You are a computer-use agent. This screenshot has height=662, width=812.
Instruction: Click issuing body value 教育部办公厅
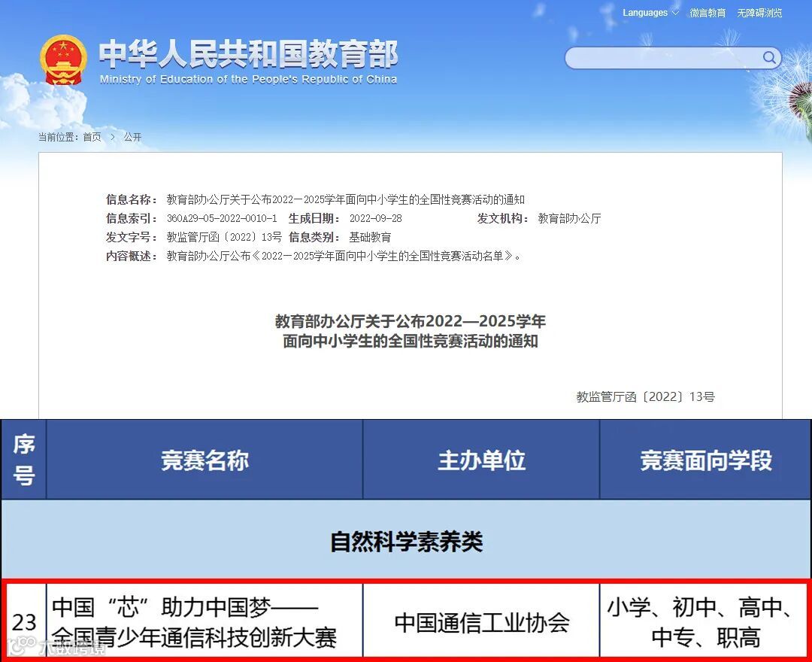click(x=569, y=219)
